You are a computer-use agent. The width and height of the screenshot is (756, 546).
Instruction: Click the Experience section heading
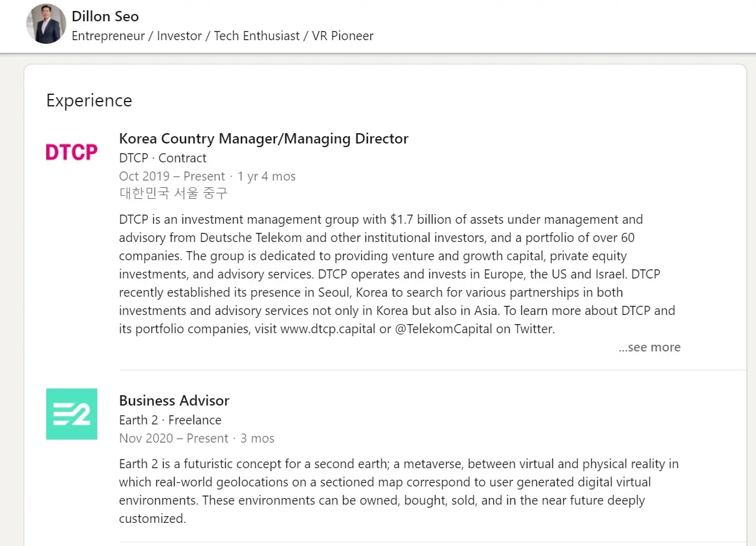[89, 100]
